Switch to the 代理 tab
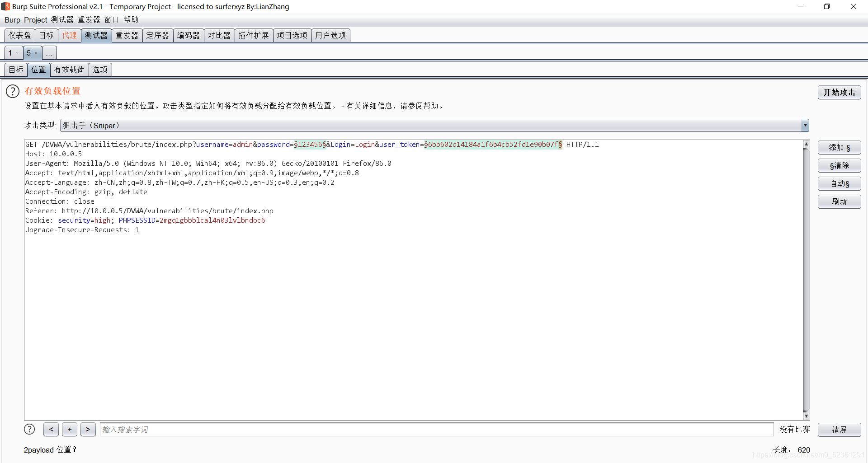Screen dimensions: 868x463 coord(70,35)
